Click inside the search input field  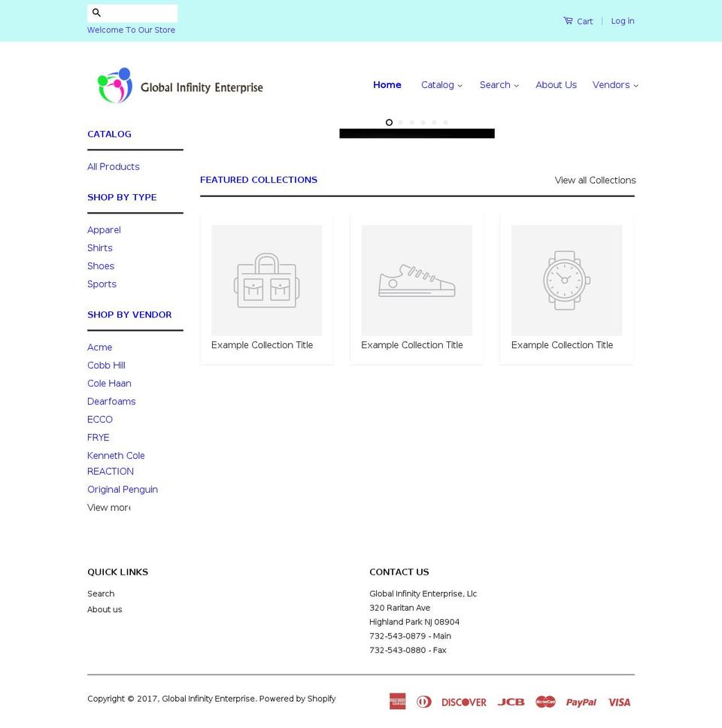[139, 13]
